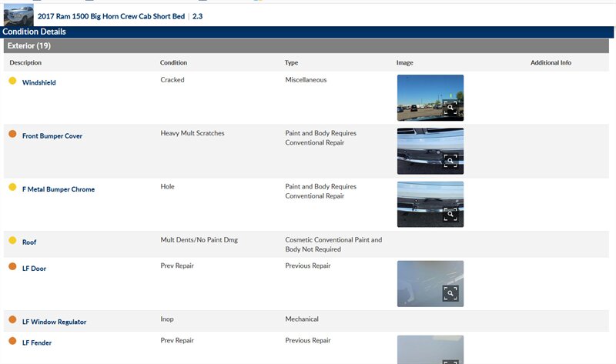Image resolution: width=616 pixels, height=364 pixels.
Task: Click yellow severity dot beside Windshield
Action: [12, 81]
